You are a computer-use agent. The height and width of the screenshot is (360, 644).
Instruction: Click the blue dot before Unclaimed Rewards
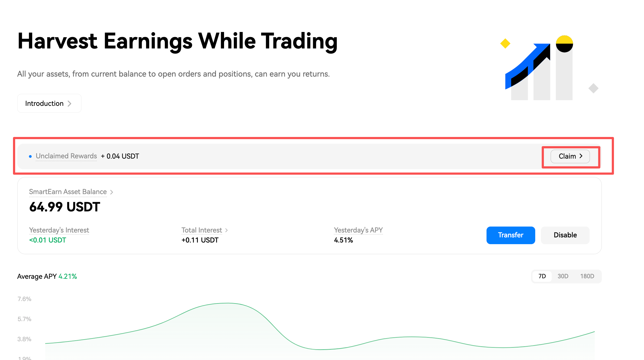click(30, 156)
